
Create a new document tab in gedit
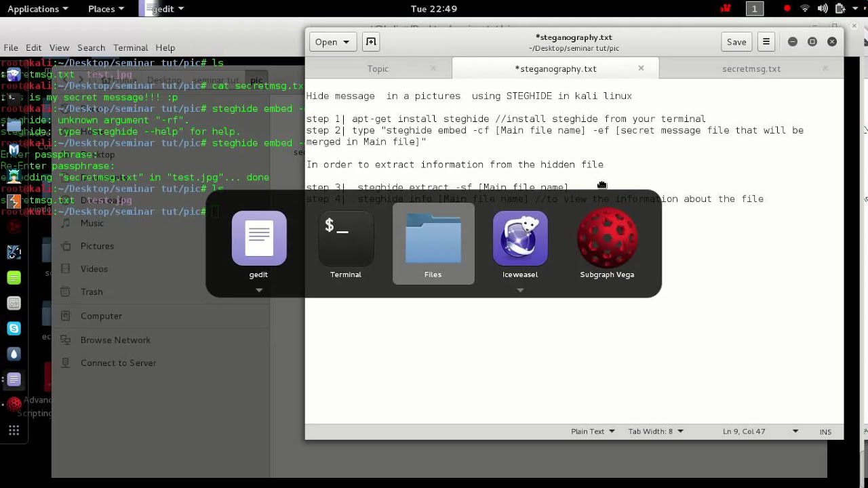pyautogui.click(x=370, y=42)
